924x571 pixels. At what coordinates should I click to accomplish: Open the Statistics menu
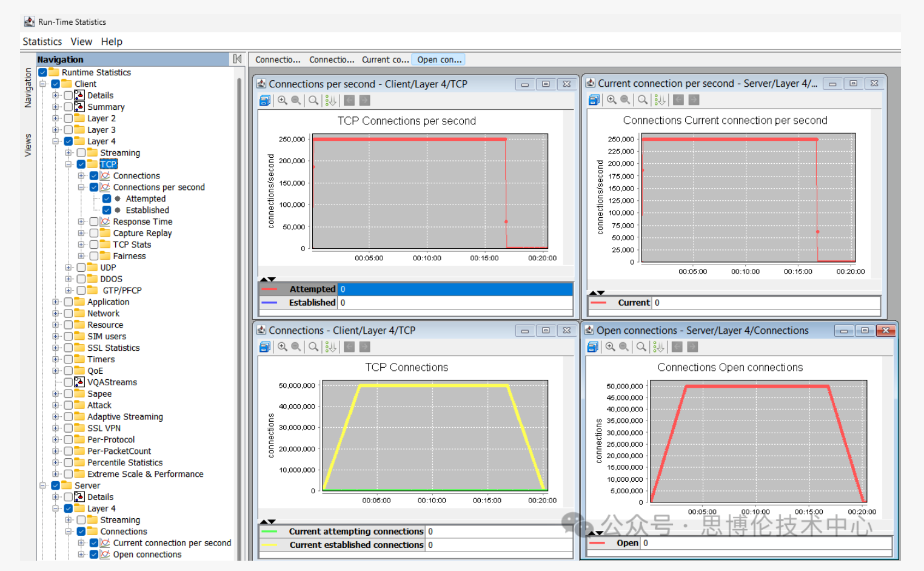(x=42, y=41)
